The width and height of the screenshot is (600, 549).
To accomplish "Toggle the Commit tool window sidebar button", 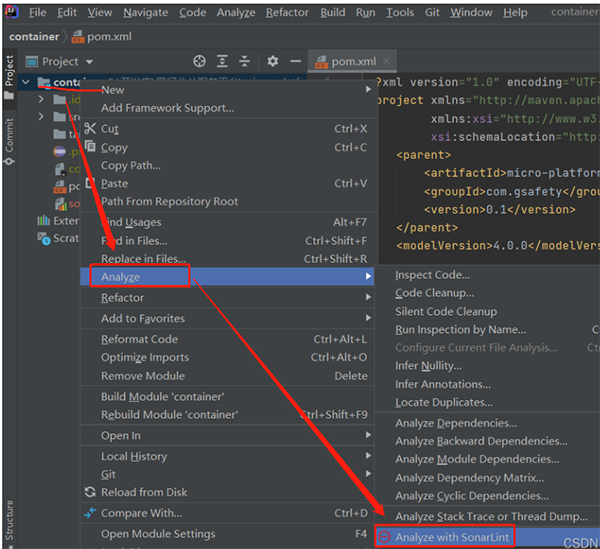I will pyautogui.click(x=9, y=141).
